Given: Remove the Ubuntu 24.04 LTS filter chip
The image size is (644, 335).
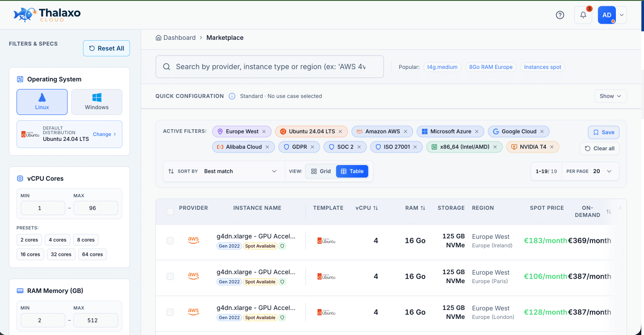Looking at the screenshot, I should pos(340,131).
